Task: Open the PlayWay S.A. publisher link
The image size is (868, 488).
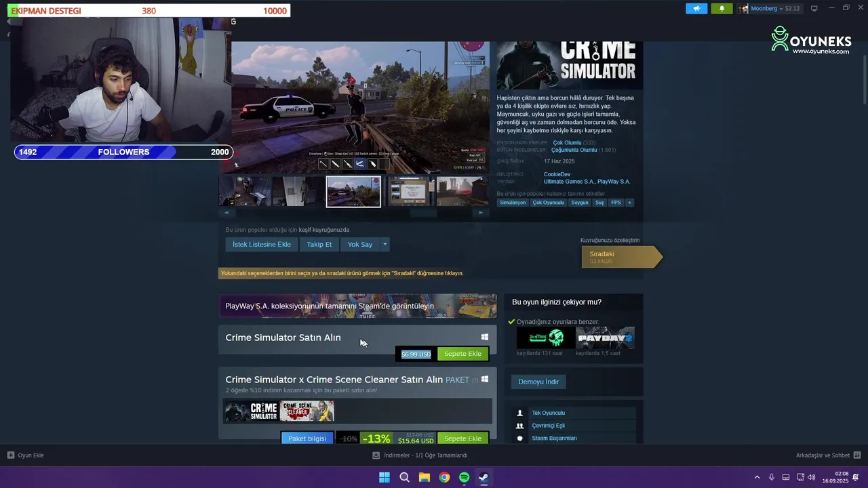Action: pos(614,182)
